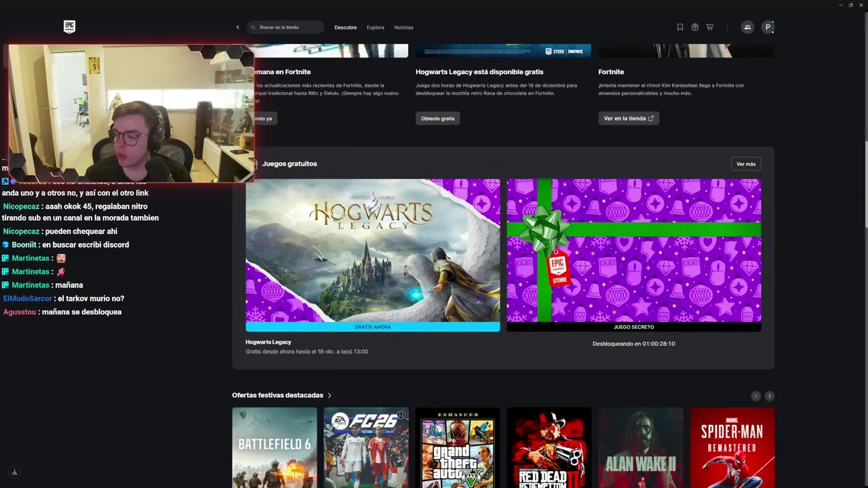
Task: Click the Hogwarts Legacy title under banner
Action: tap(268, 342)
